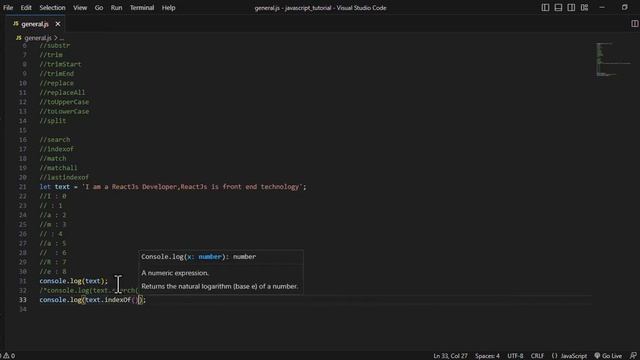
Task: Click line number 21 in gutter
Action: coord(22,187)
